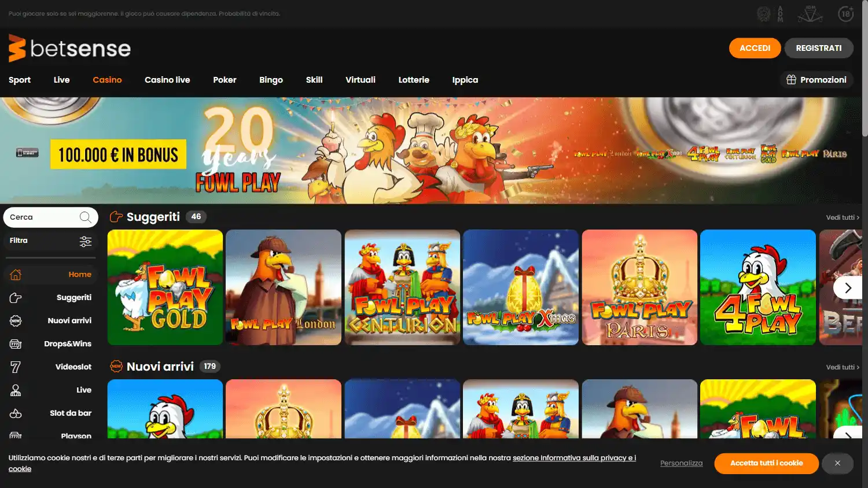Viewport: 868px width, 488px height.
Task: Close the cookie banner with X
Action: 837,463
